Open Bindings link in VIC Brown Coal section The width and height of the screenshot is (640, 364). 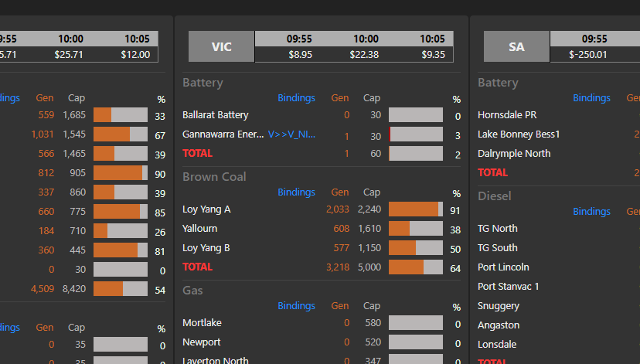pos(296,192)
